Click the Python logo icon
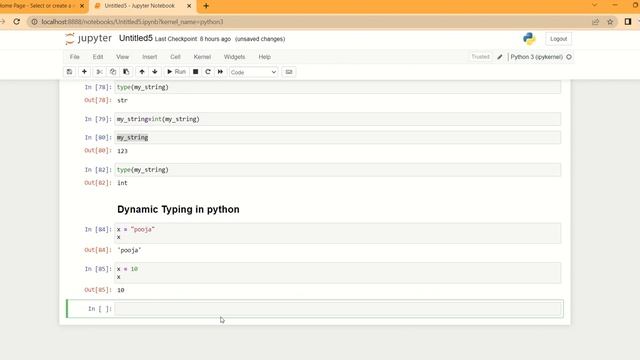Screen dimensions: 640x360 tap(529, 39)
